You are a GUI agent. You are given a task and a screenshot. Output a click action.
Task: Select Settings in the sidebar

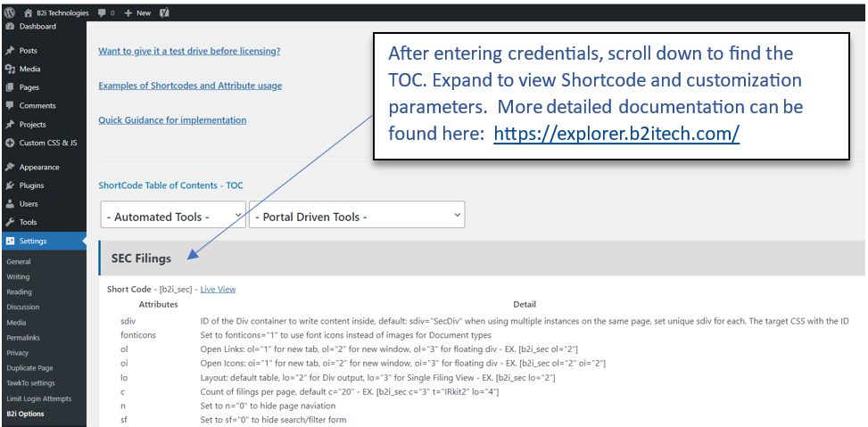pos(43,242)
